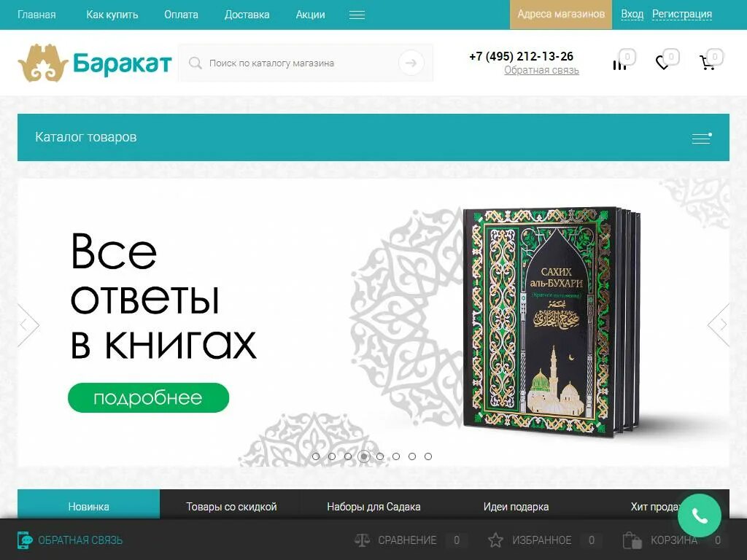Submit search with the arrow button
Screen dimensions: 747x560
pos(411,63)
